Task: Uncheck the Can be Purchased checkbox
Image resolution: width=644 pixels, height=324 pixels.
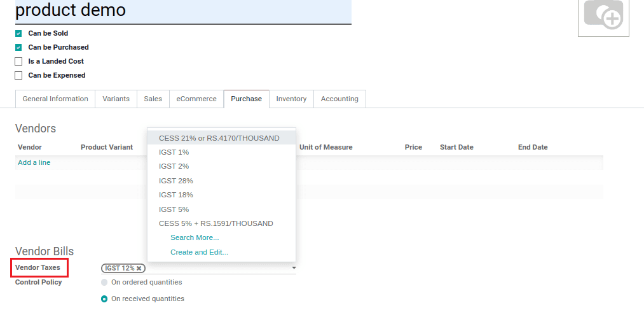Action: 18,47
